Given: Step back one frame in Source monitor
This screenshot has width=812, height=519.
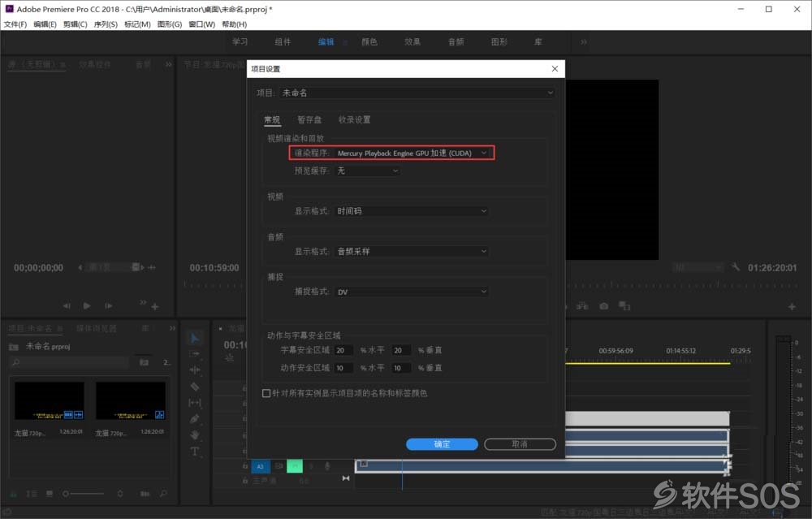Looking at the screenshot, I should [67, 305].
